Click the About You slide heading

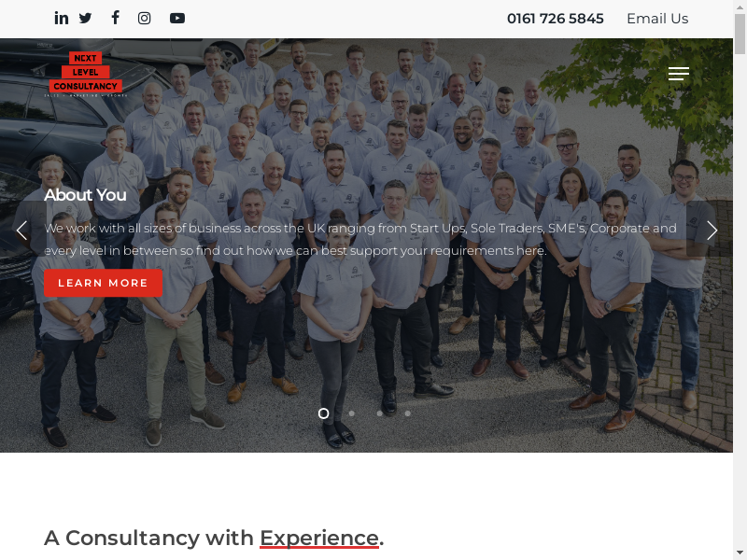pos(85,195)
